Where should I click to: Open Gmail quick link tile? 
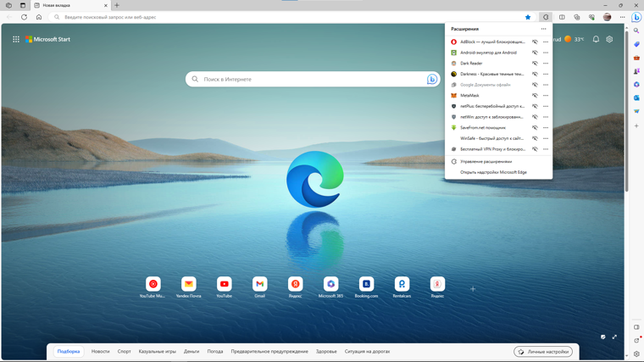coord(259,287)
